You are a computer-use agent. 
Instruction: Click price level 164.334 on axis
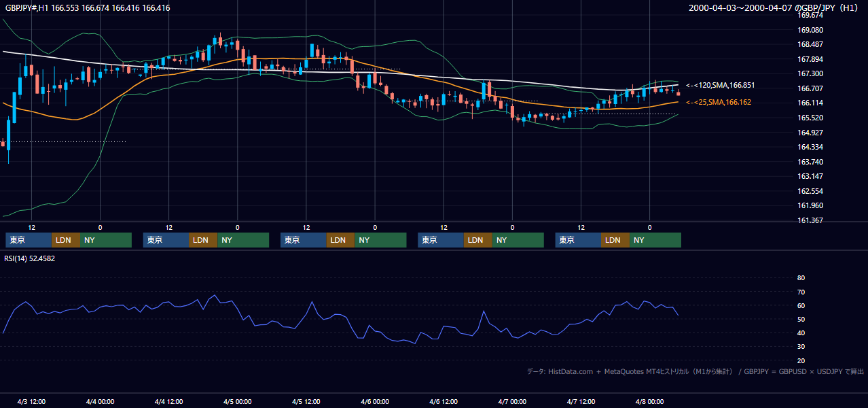pyautogui.click(x=810, y=147)
